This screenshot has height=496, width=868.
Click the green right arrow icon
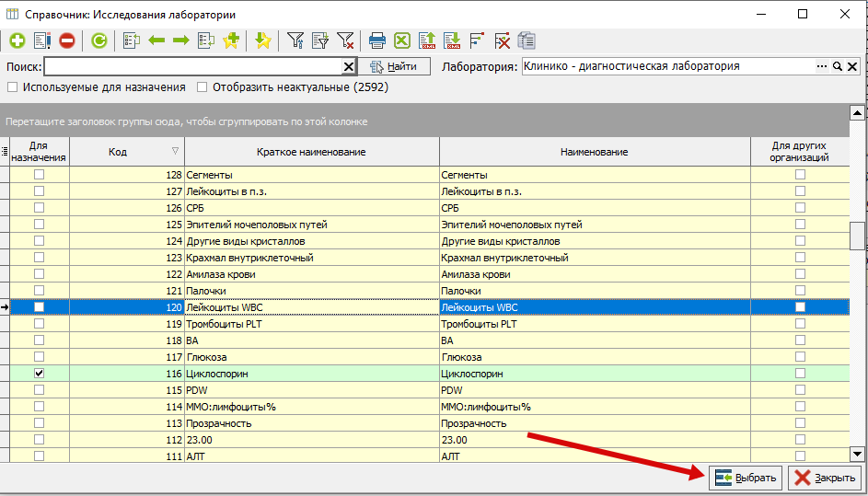tap(181, 40)
